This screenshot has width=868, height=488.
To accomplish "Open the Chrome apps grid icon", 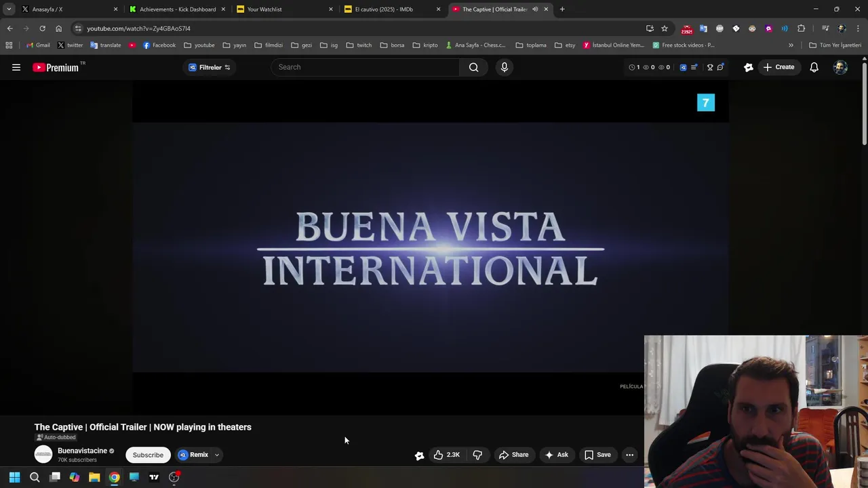I will tap(9, 45).
